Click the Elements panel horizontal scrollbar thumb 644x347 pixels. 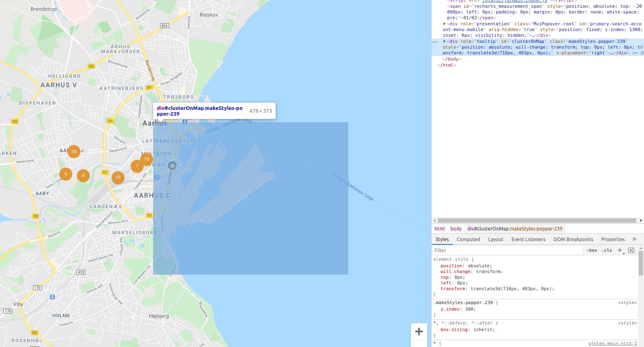click(537, 220)
